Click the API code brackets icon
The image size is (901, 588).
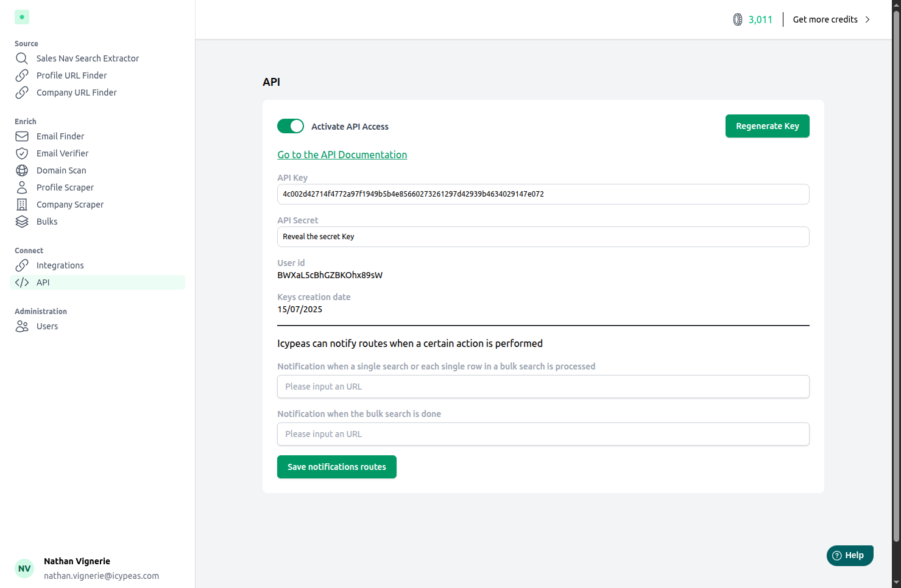tap(22, 282)
